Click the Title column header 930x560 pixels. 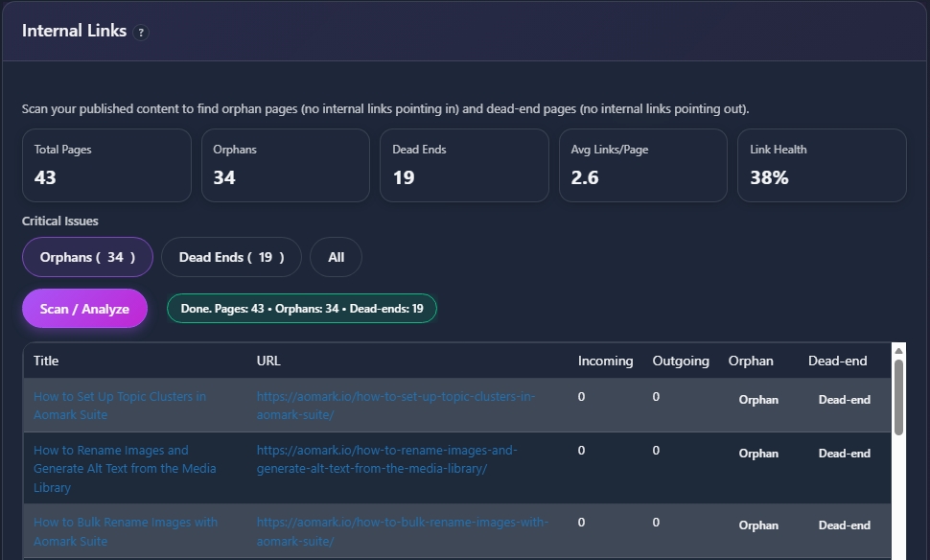pyautogui.click(x=46, y=361)
